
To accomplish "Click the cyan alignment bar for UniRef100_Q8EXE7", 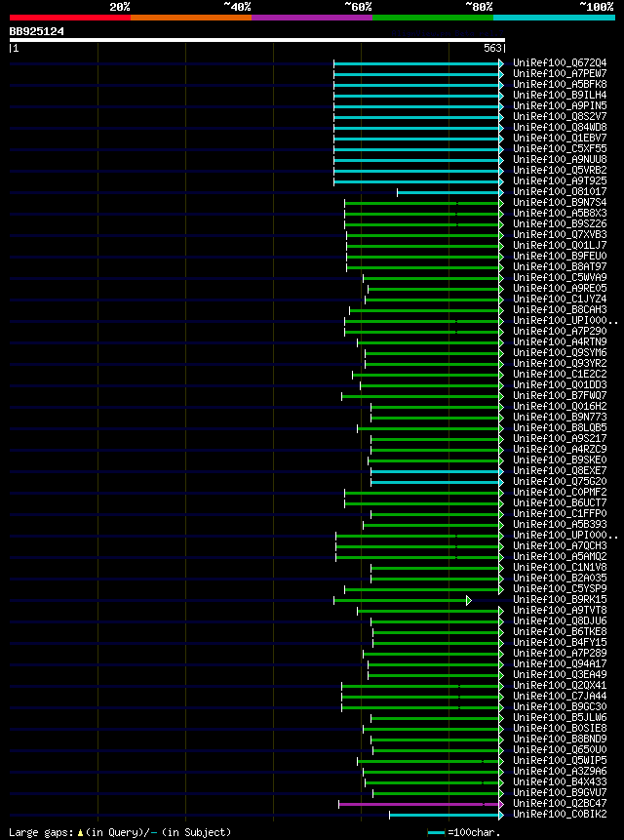I will coord(437,471).
